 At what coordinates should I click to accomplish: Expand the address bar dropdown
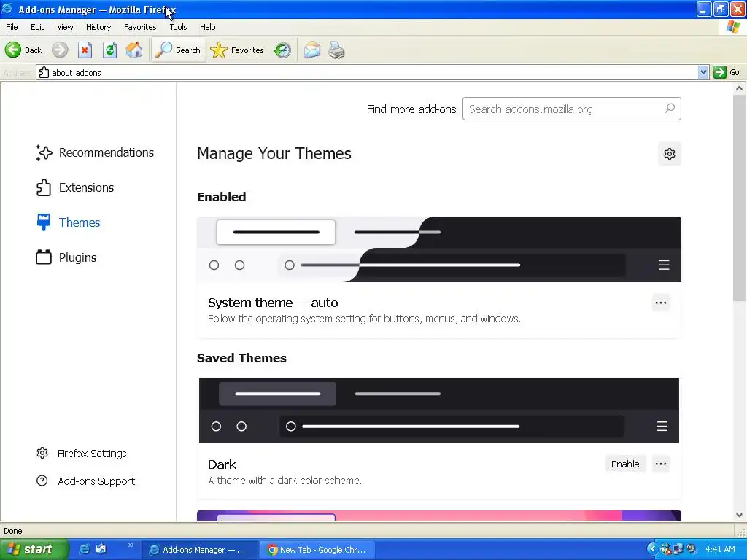(x=703, y=72)
